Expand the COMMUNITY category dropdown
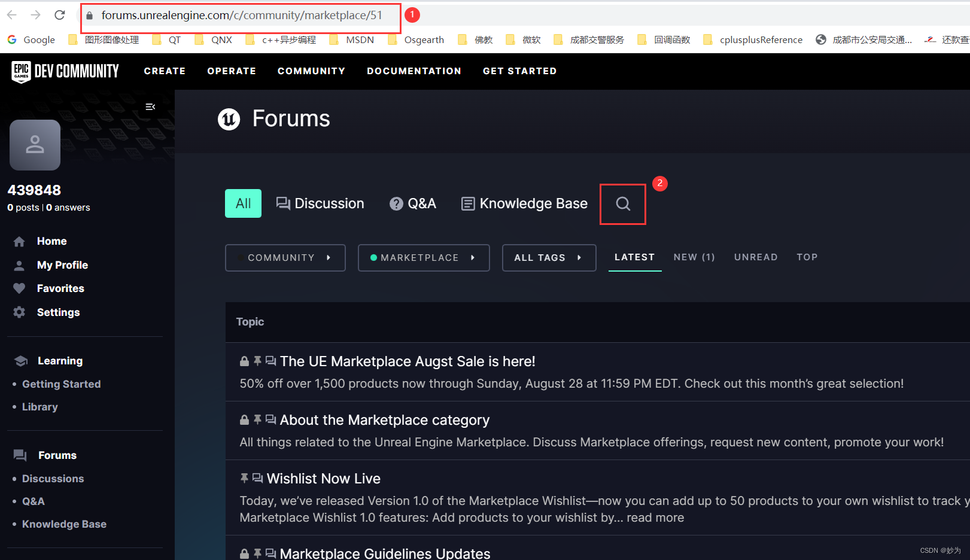 pos(285,258)
